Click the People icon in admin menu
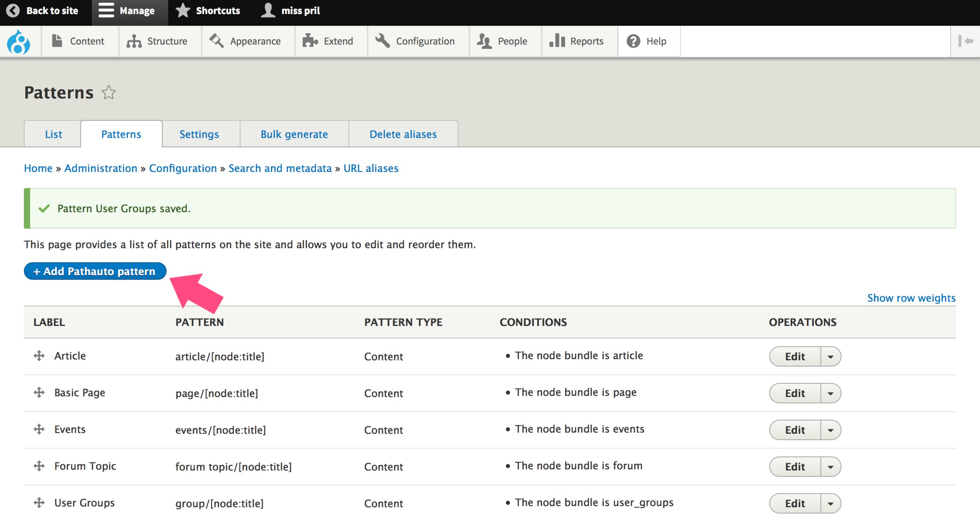Screen dimensions: 980x519 click(x=485, y=41)
